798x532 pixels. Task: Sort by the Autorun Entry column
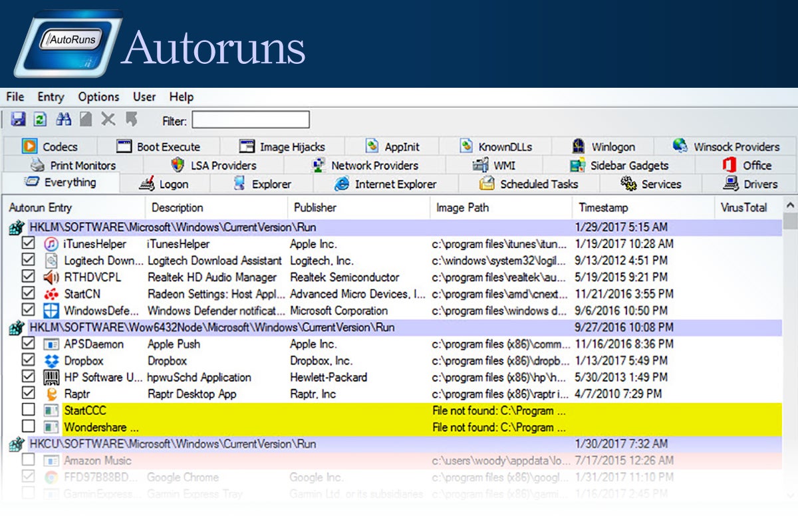[x=74, y=207]
